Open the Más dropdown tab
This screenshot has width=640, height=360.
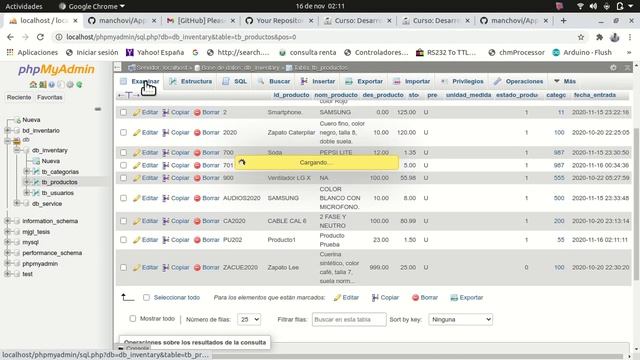coord(564,81)
